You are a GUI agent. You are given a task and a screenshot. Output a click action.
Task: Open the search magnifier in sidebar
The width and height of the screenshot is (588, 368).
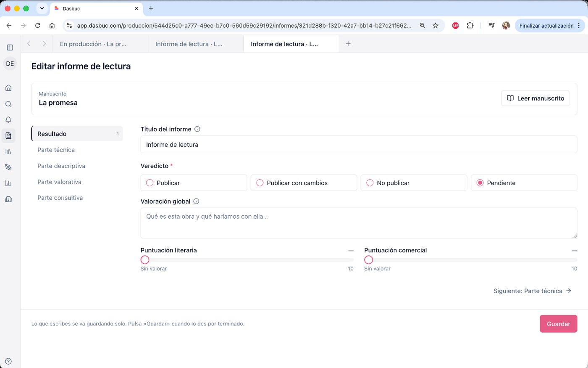tap(8, 104)
